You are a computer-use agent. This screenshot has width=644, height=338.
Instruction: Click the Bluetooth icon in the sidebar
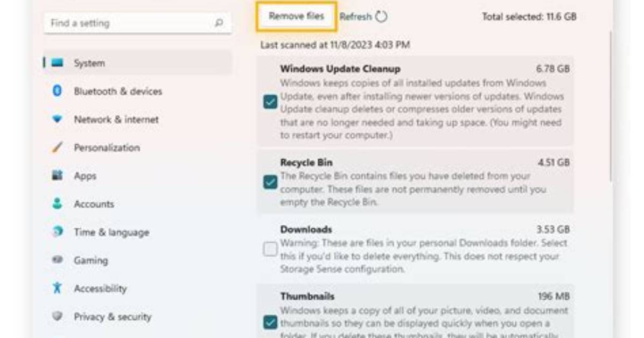[58, 91]
